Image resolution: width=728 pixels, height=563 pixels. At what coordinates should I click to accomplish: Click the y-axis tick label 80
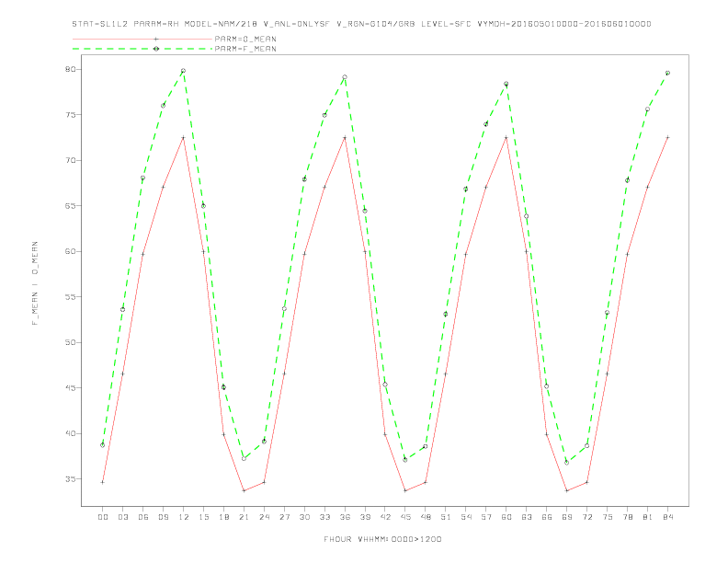70,69
